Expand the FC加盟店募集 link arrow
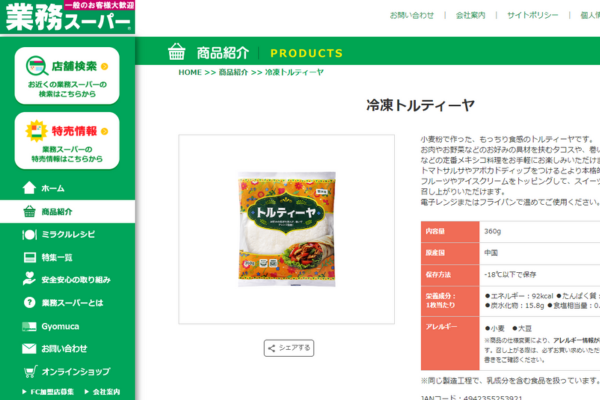600x400 pixels. point(24,392)
